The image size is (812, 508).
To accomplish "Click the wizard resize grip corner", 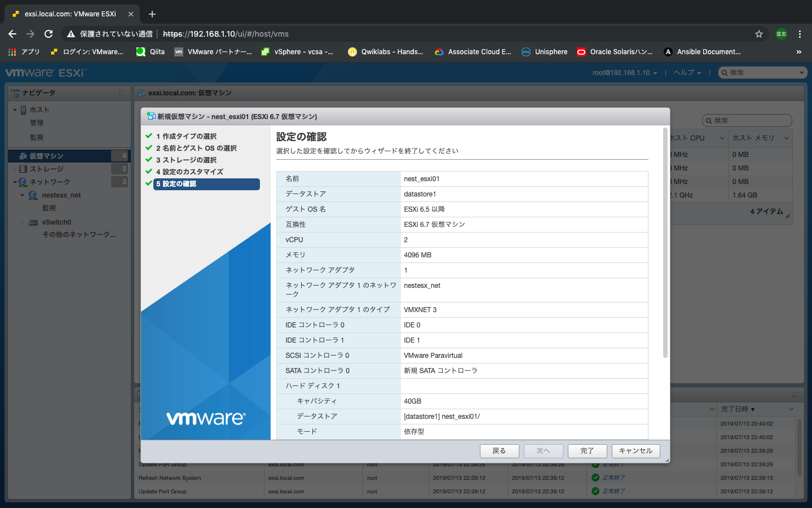I will 667,460.
